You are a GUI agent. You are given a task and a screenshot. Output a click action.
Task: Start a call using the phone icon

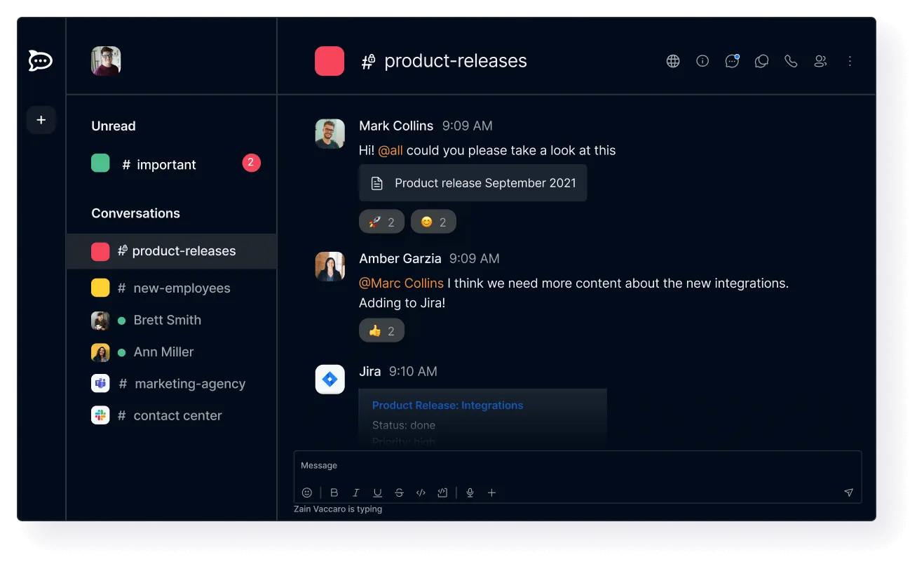(791, 61)
